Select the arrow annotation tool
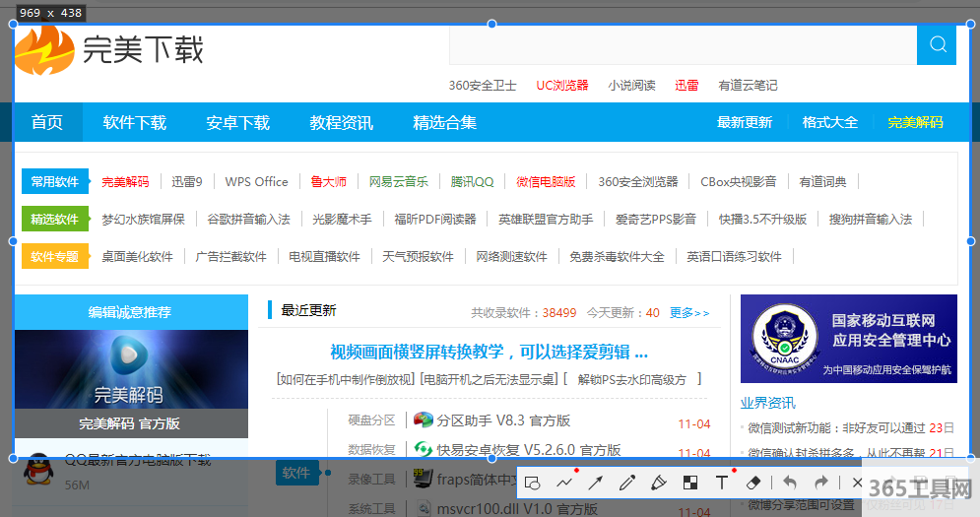The height and width of the screenshot is (517, 980). [x=596, y=483]
